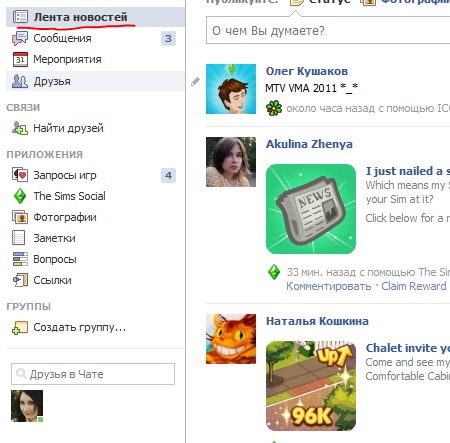Click the online chat friend avatar
The height and width of the screenshot is (443, 450).
(27, 406)
